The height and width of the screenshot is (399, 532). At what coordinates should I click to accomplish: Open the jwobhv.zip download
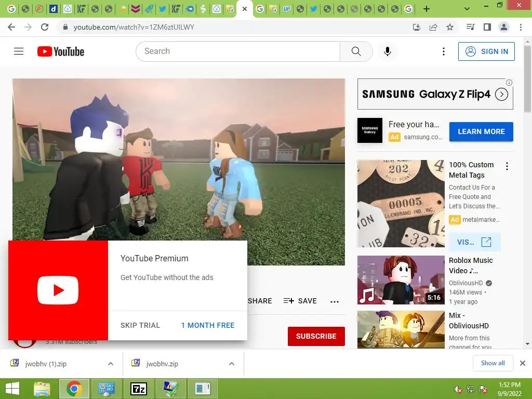162,364
